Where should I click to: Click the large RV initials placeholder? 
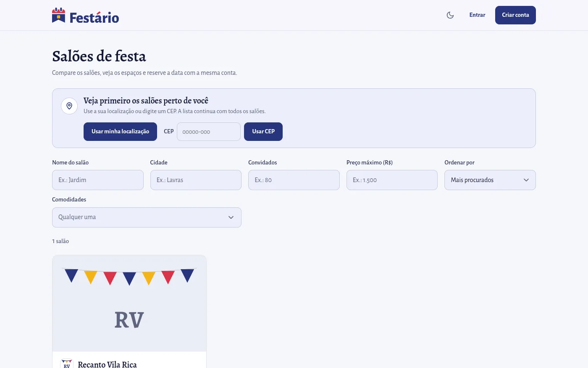[129, 320]
